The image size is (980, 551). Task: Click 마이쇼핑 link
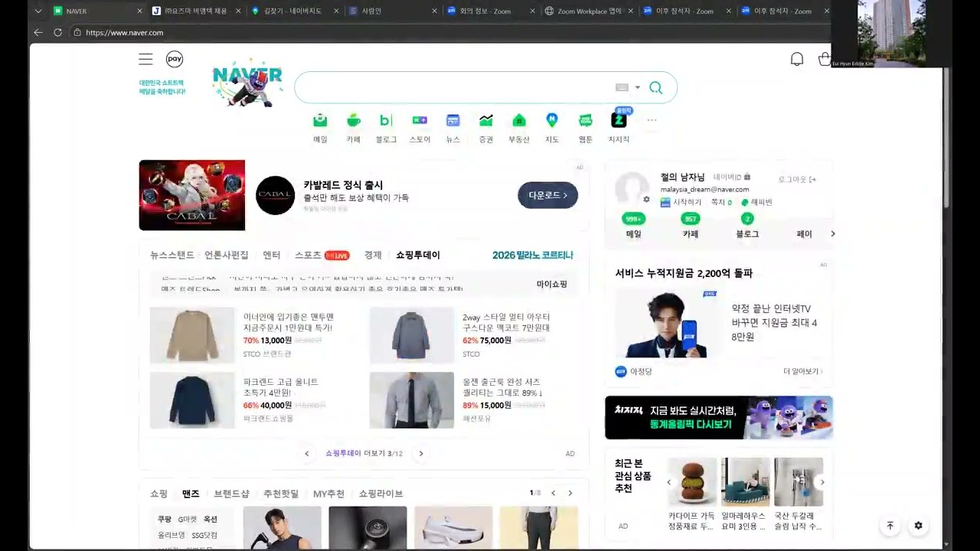pyautogui.click(x=551, y=284)
